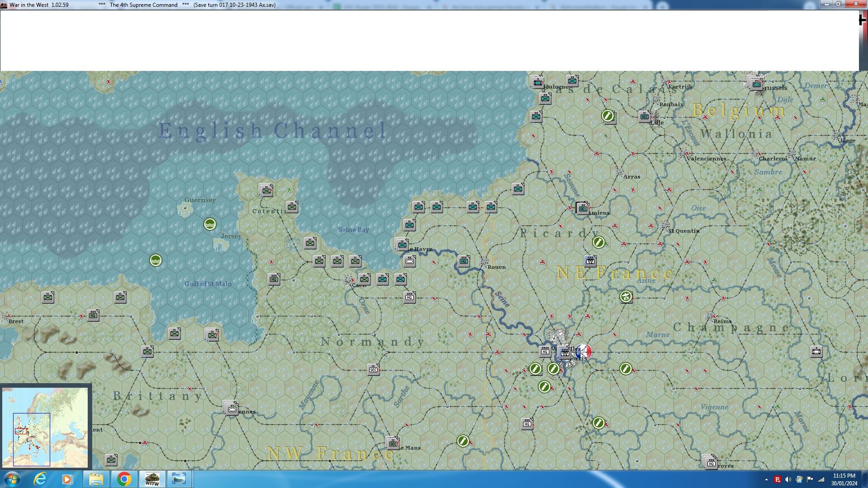
Task: Select the coastal unit at Boulogne
Action: click(537, 82)
